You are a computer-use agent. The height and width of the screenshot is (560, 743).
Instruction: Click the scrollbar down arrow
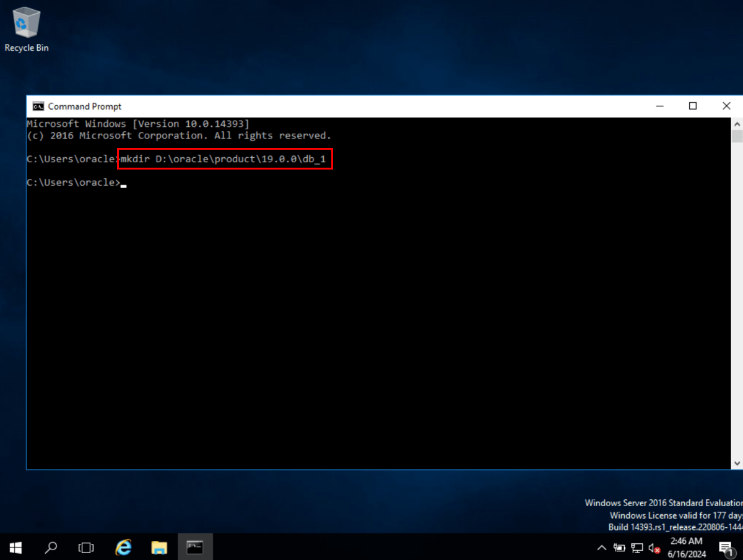click(737, 462)
